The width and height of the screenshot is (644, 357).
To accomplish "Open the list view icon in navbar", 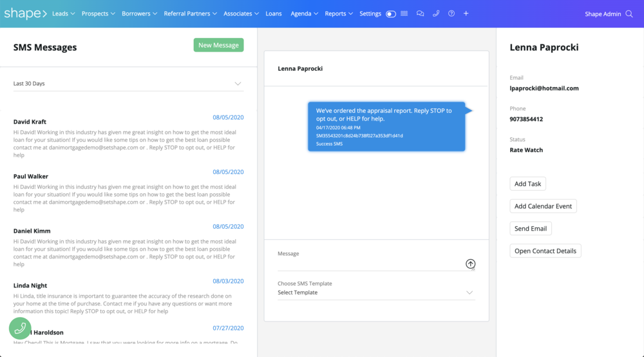I will [x=404, y=14].
